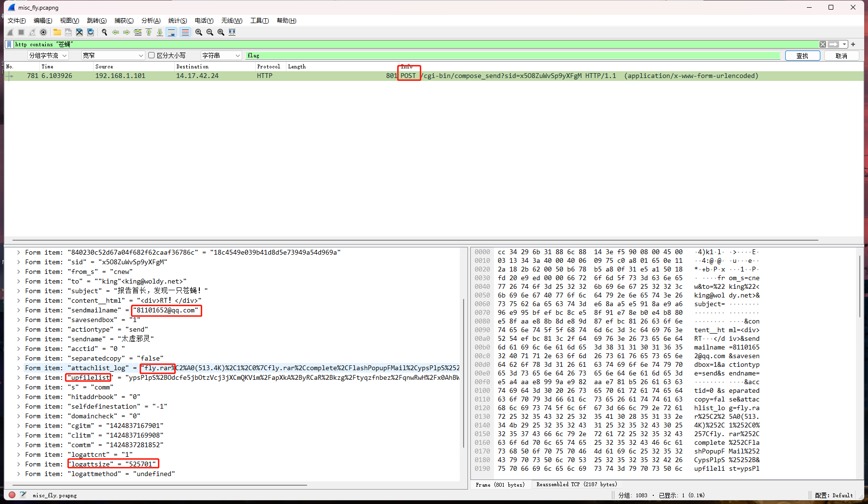Reload the capture file icon

tap(91, 32)
